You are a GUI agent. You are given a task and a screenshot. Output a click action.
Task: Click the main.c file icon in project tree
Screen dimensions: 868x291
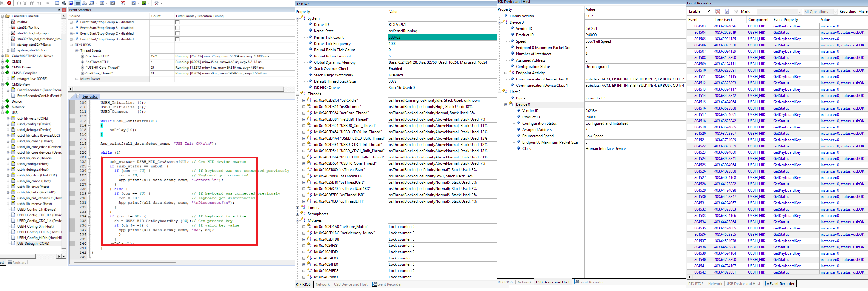point(13,22)
